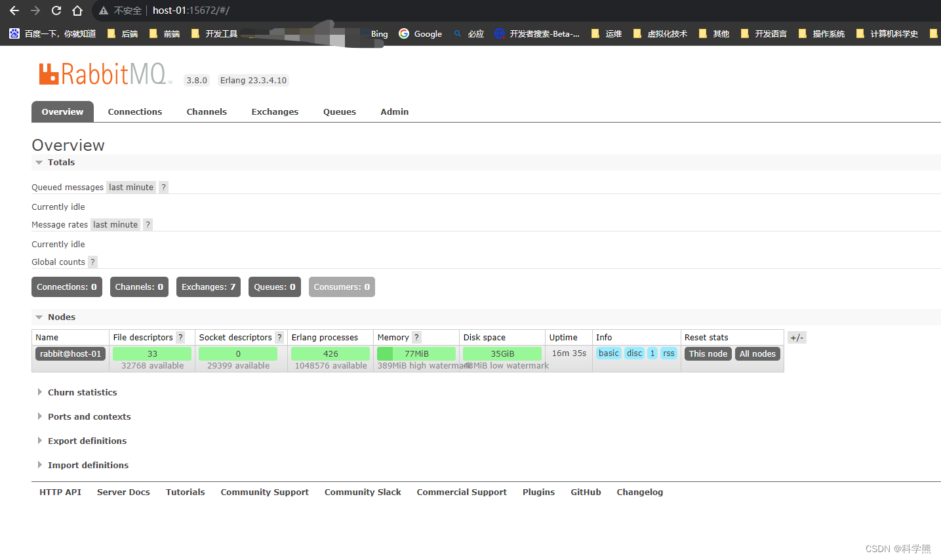Reset stats for All nodes

point(757,354)
